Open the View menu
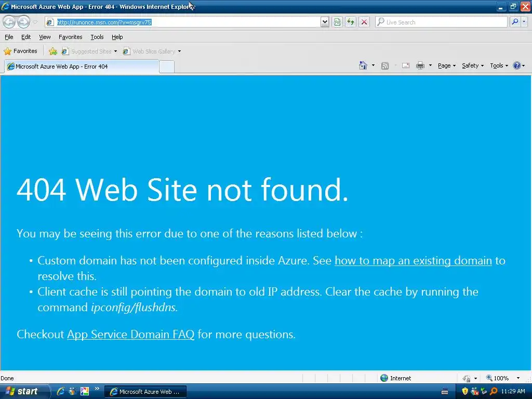This screenshot has height=399, width=532. (x=45, y=37)
